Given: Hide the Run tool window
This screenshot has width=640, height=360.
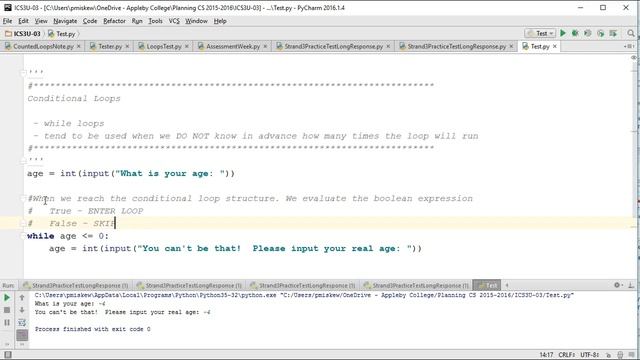Looking at the screenshot, I should click(631, 285).
